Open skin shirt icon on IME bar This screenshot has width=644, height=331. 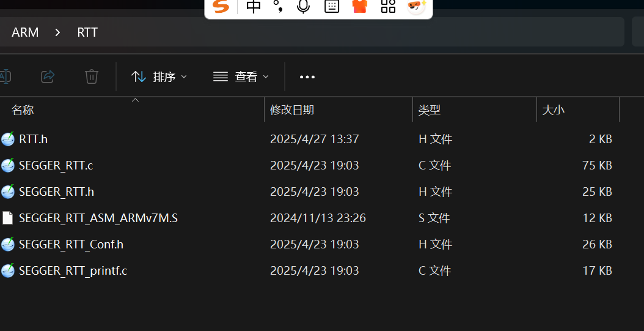point(360,7)
